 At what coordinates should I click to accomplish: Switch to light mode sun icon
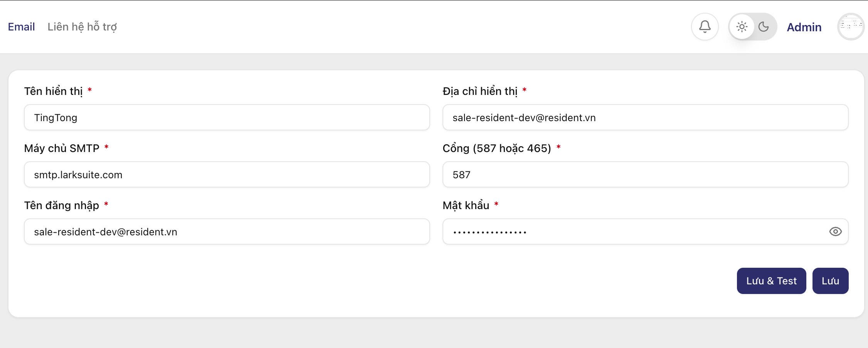pyautogui.click(x=742, y=27)
